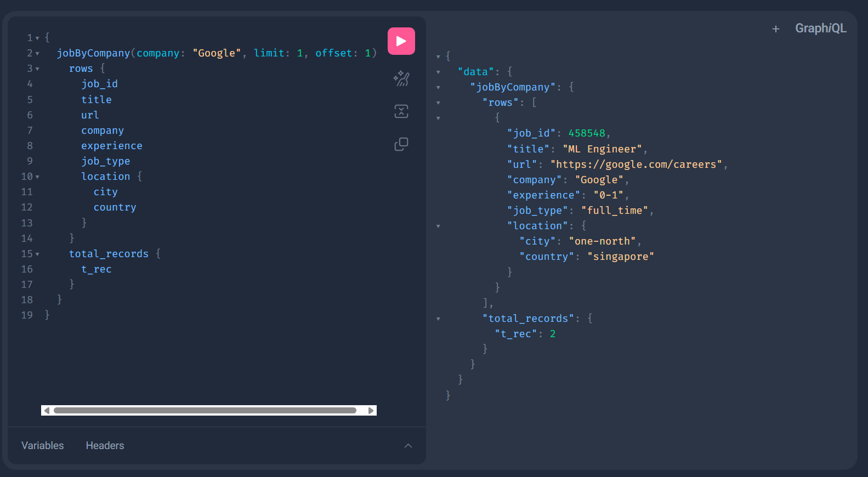Image resolution: width=868 pixels, height=477 pixels.
Task: Click the "0-1" experience value
Action: [609, 195]
